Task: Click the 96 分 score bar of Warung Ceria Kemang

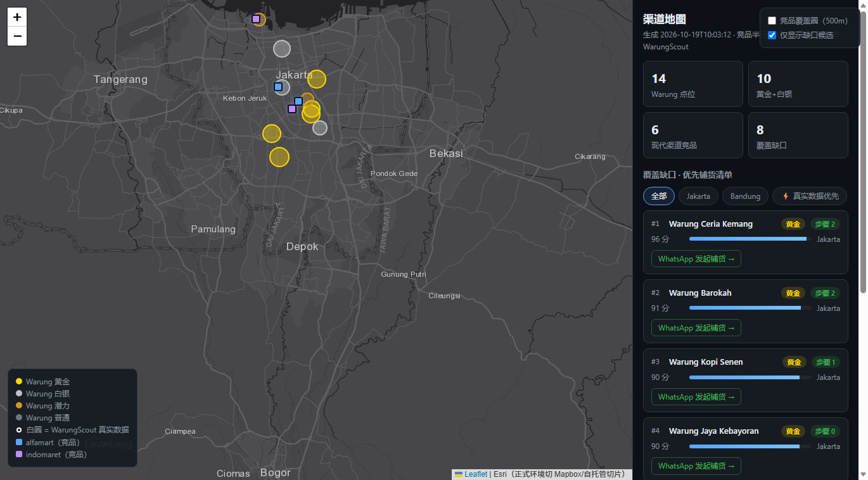Action: pos(750,239)
